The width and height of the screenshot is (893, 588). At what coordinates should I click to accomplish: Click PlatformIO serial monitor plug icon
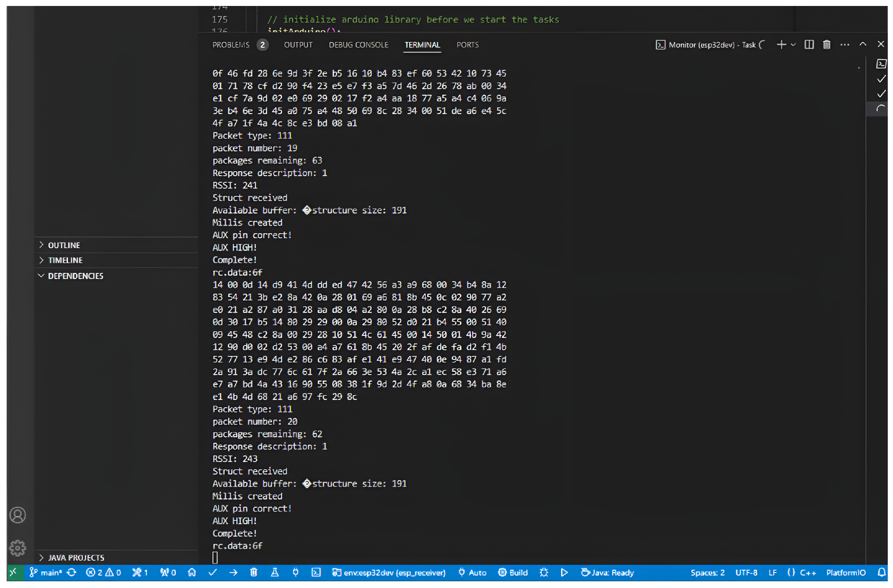(296, 572)
